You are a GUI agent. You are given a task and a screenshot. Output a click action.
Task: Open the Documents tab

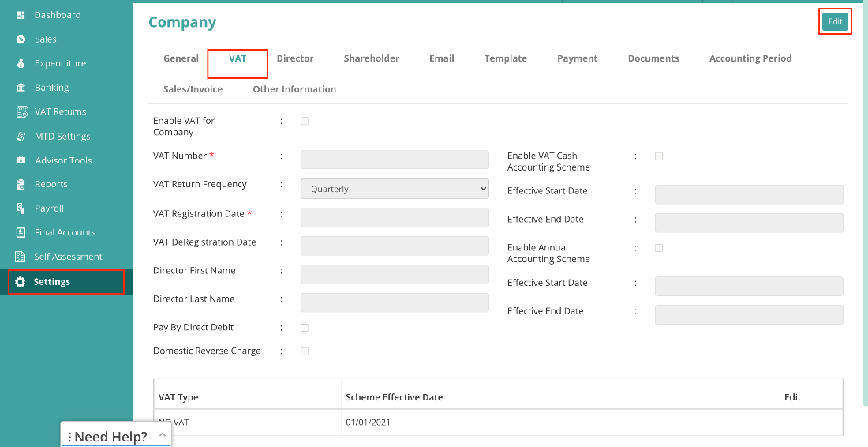tap(653, 58)
